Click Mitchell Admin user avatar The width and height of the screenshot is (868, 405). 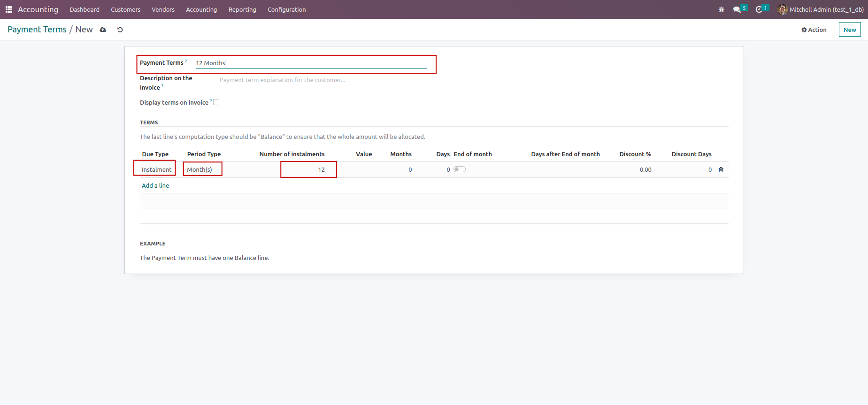click(x=782, y=9)
